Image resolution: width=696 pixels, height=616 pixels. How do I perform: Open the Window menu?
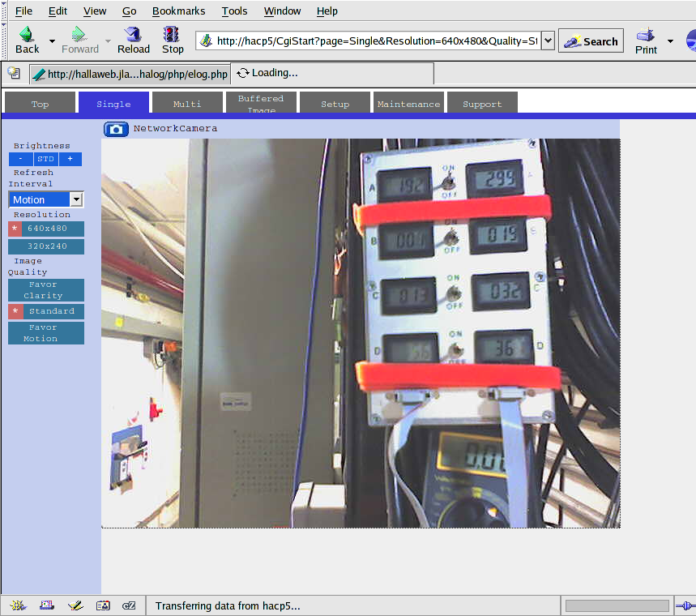click(282, 11)
